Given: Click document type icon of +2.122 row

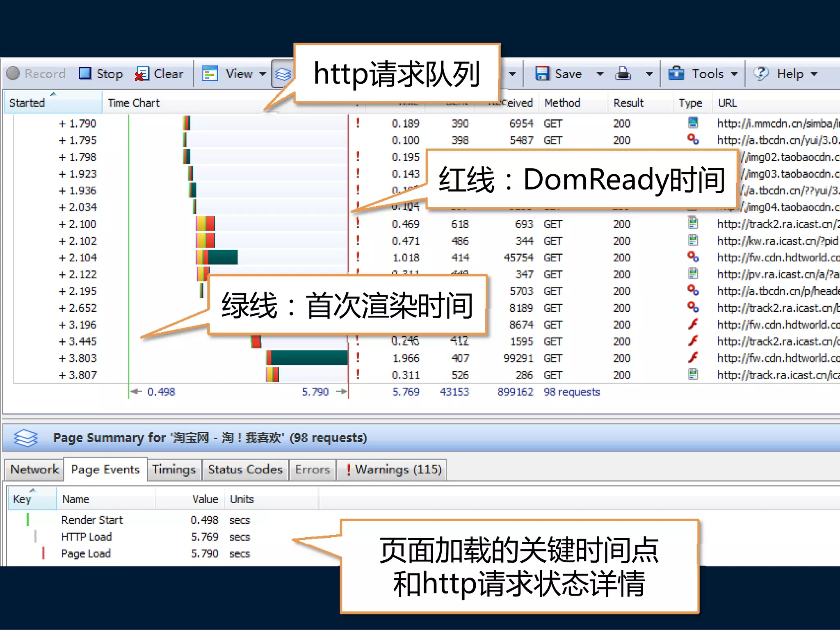Looking at the screenshot, I should [693, 274].
